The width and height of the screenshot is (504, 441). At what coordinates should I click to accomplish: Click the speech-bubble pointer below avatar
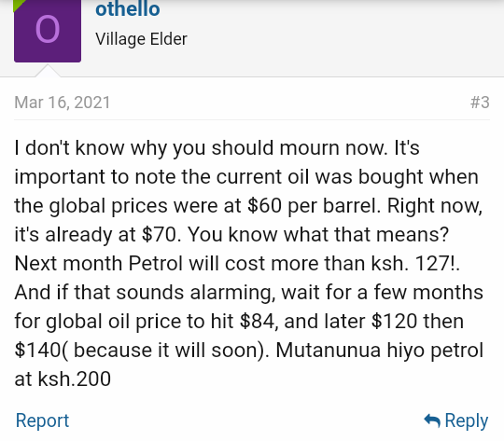(48, 71)
